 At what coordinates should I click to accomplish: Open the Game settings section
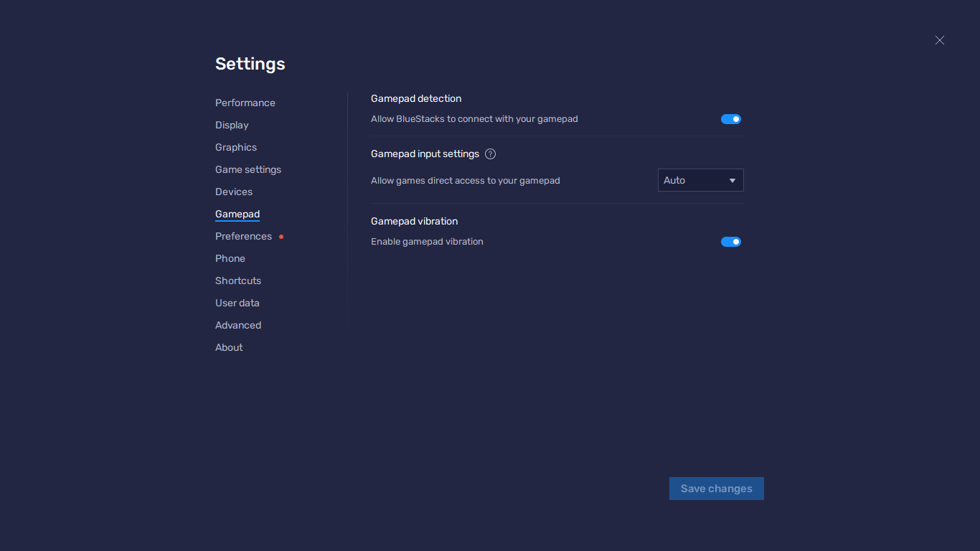click(x=248, y=169)
